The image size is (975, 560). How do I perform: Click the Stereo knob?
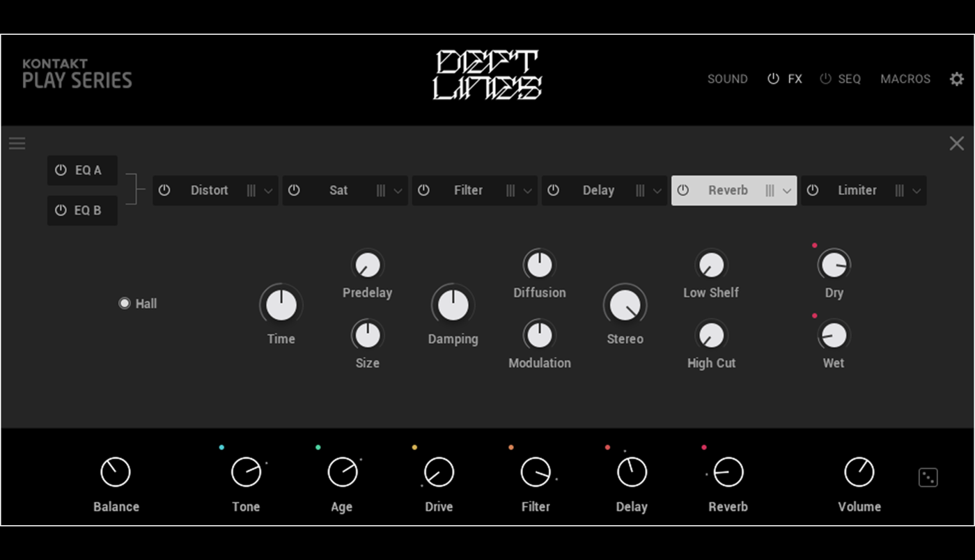point(625,305)
